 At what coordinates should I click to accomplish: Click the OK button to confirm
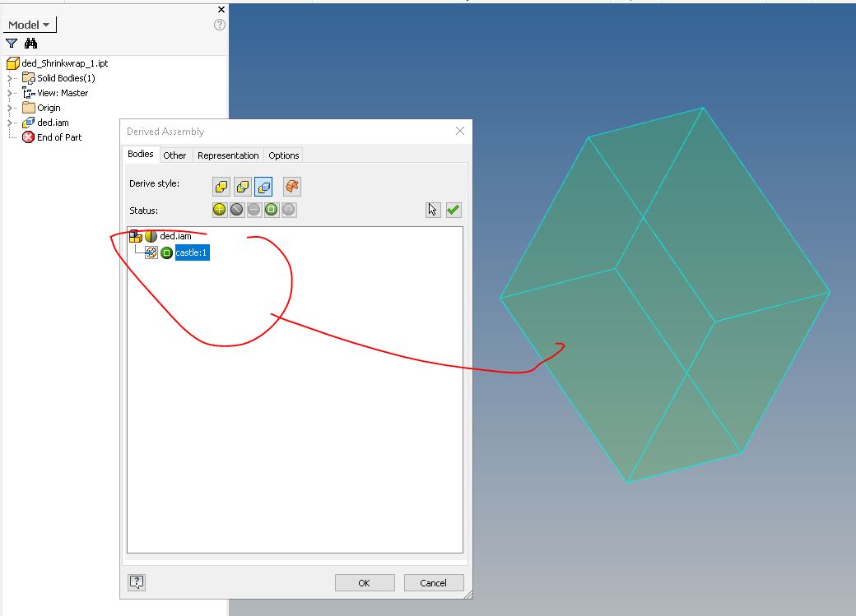tap(364, 582)
